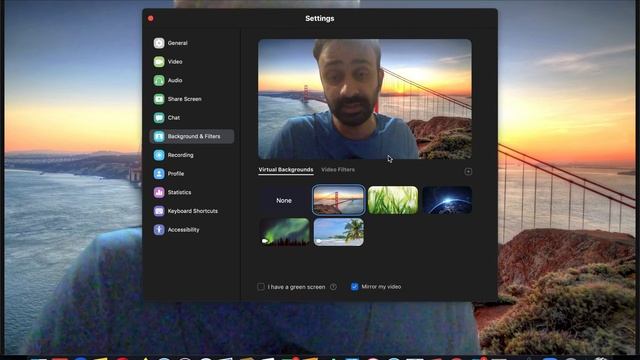Viewport: 640px width, 360px height.
Task: Show green screen help info icon
Action: [x=333, y=287]
